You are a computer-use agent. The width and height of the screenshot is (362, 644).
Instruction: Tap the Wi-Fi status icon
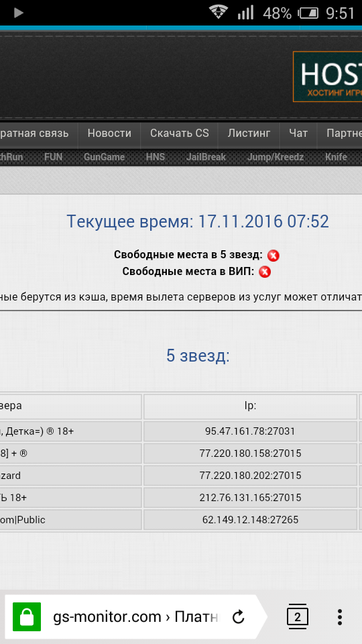click(219, 12)
